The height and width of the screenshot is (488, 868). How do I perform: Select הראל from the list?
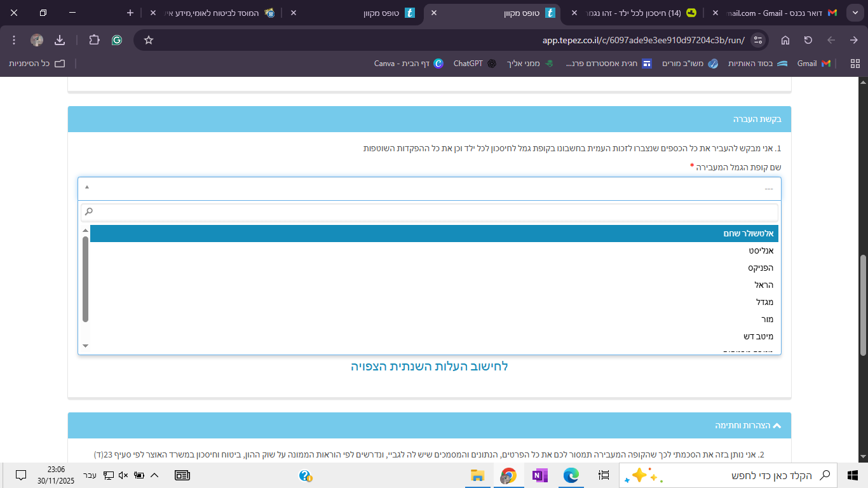[434, 285]
